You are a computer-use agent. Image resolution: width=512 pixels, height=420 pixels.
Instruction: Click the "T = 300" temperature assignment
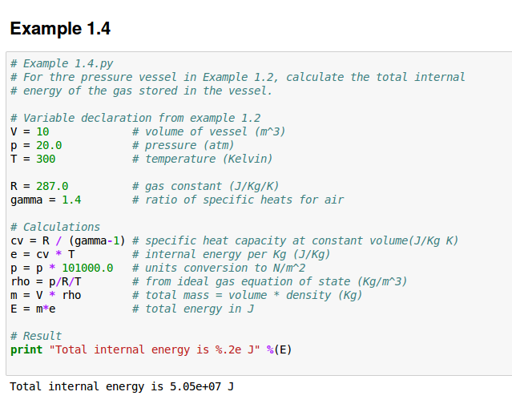(33, 159)
